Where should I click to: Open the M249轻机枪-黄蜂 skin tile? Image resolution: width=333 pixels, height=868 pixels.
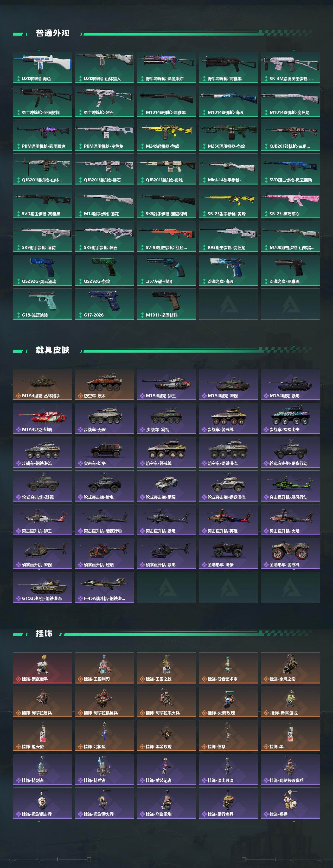166,135
